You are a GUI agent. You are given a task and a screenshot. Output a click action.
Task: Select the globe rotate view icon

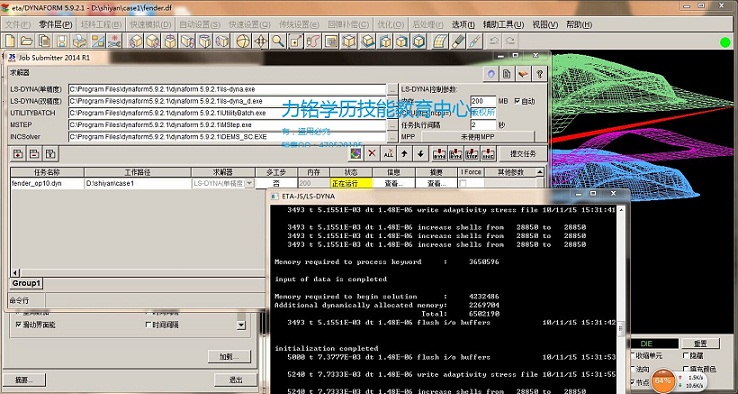click(243, 41)
